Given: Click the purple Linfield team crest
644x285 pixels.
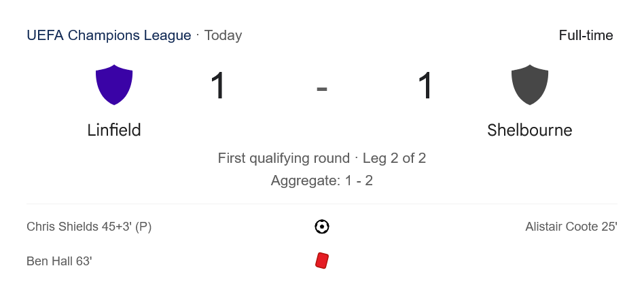Looking at the screenshot, I should click(x=114, y=85).
